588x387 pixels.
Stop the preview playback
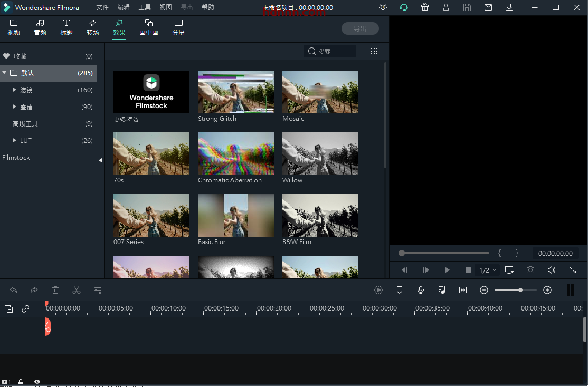[x=468, y=270]
